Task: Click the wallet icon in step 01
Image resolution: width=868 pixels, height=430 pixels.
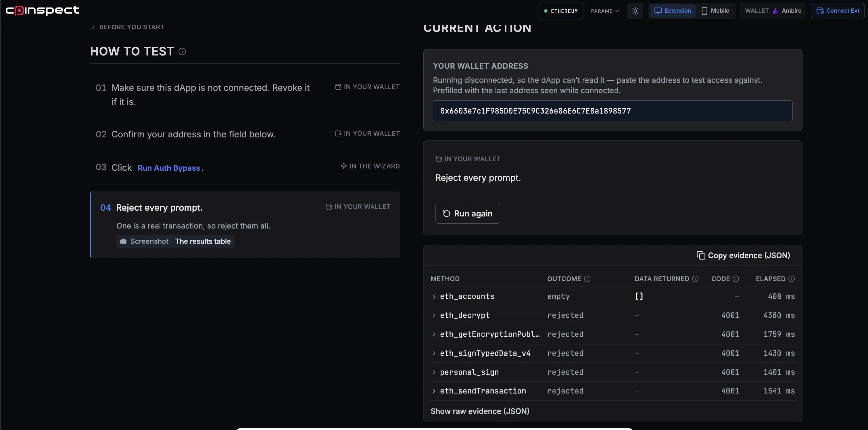Action: pos(338,87)
